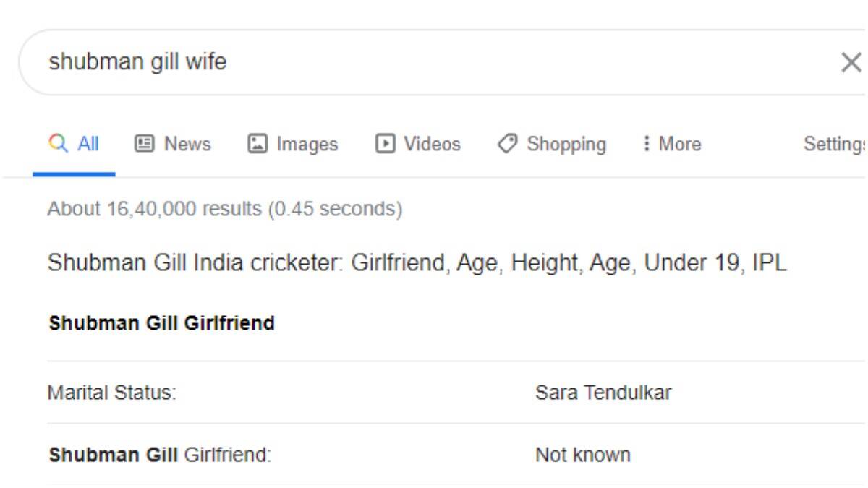Click the Shubman Gill Girlfriend table heading
This screenshot has height=488, width=868.
162,323
